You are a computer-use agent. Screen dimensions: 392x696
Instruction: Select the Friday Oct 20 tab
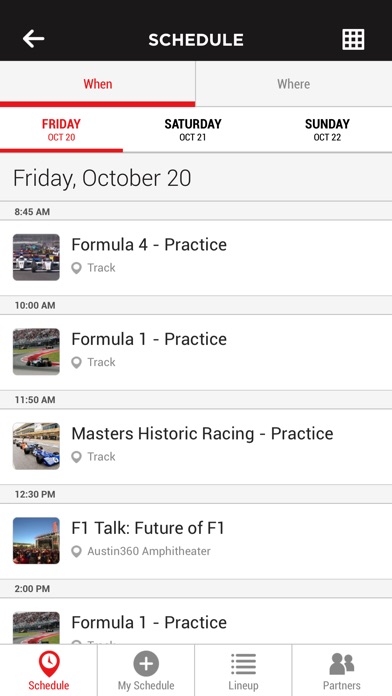(61, 130)
